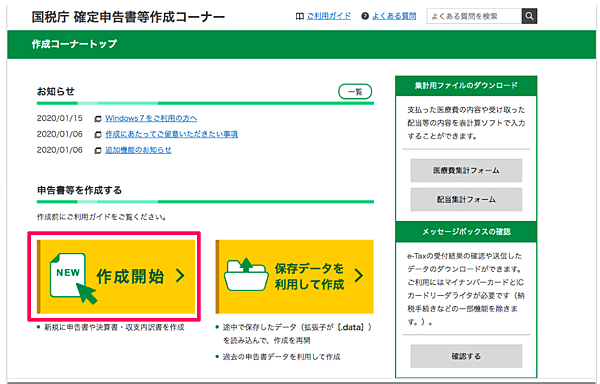
Task: Click 確認する for message box
Action: [x=466, y=356]
